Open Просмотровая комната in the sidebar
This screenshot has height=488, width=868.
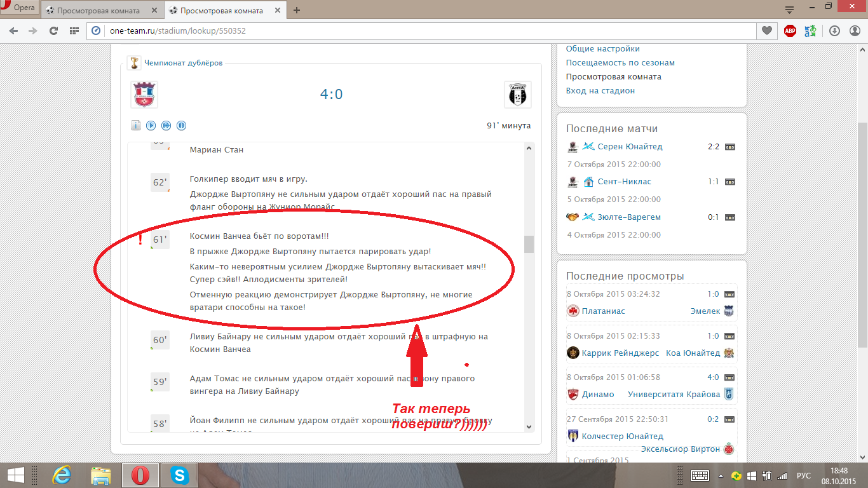[614, 77]
